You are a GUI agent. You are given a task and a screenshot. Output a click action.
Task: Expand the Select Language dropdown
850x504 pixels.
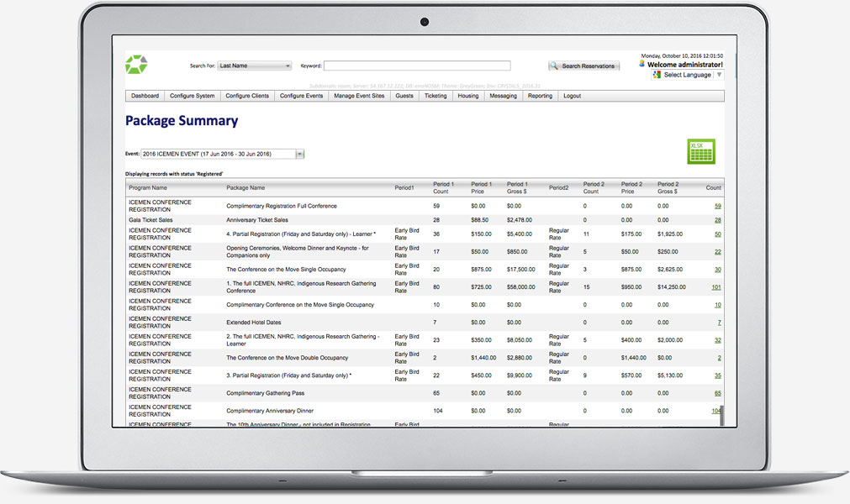688,75
